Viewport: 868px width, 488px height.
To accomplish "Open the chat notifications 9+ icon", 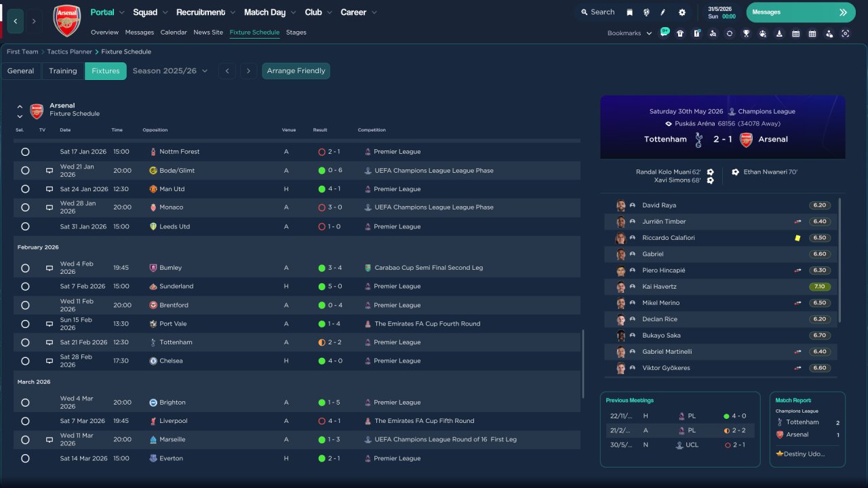I will pyautogui.click(x=664, y=33).
